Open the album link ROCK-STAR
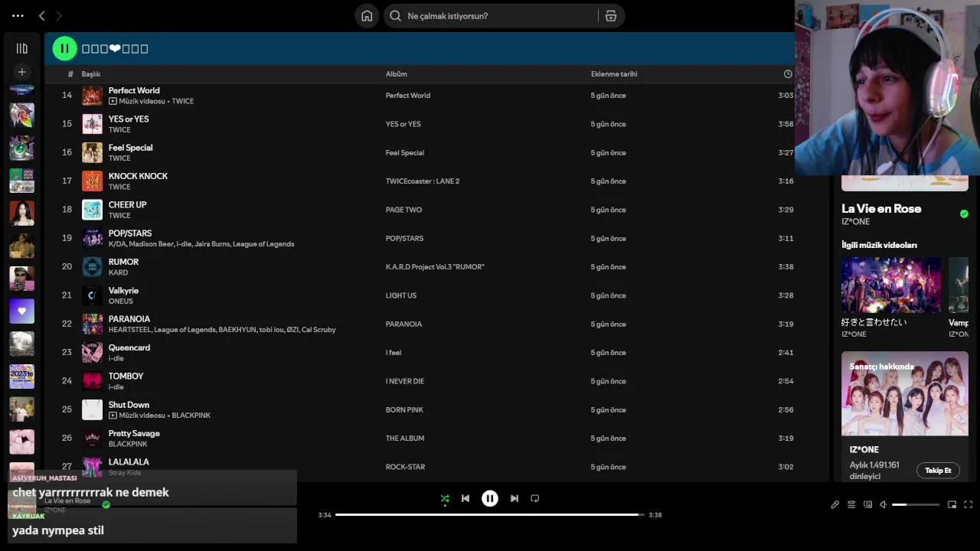 tap(405, 467)
